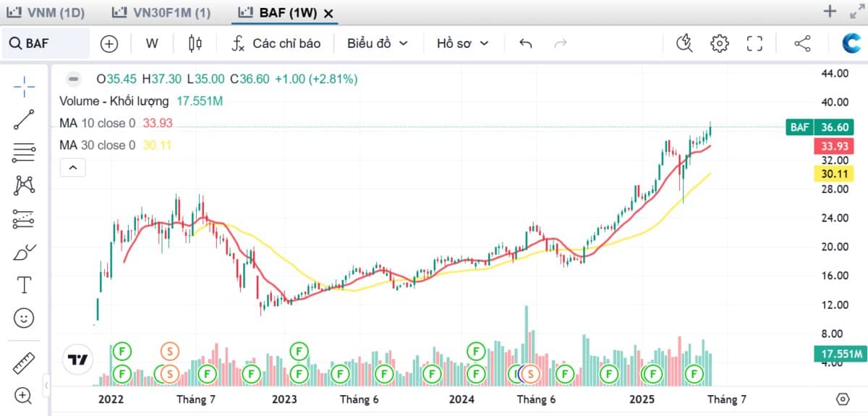
Task: Redo the chart action
Action: pos(560,43)
